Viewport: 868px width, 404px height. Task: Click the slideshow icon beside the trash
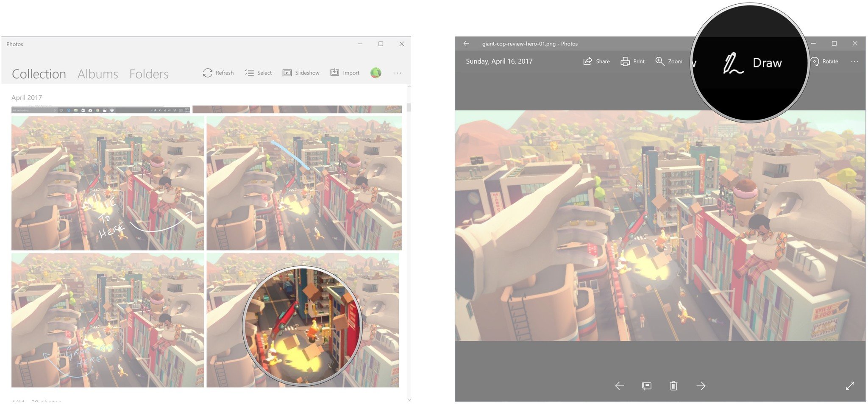tap(646, 386)
